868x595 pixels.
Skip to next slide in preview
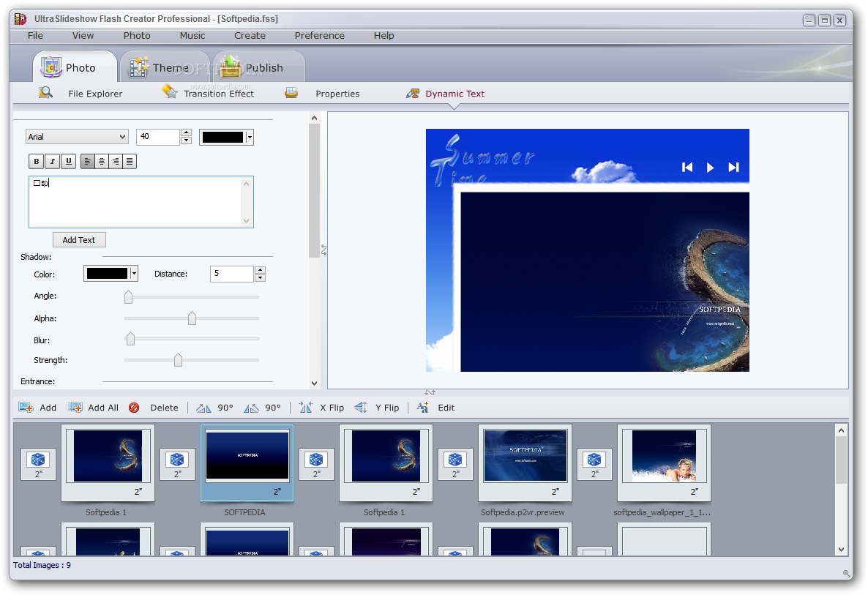click(733, 167)
